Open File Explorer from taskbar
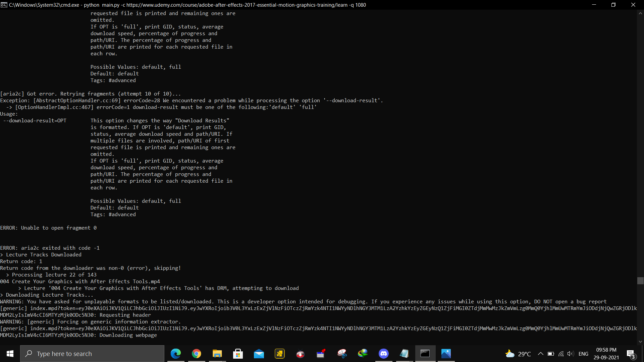 coord(217,354)
